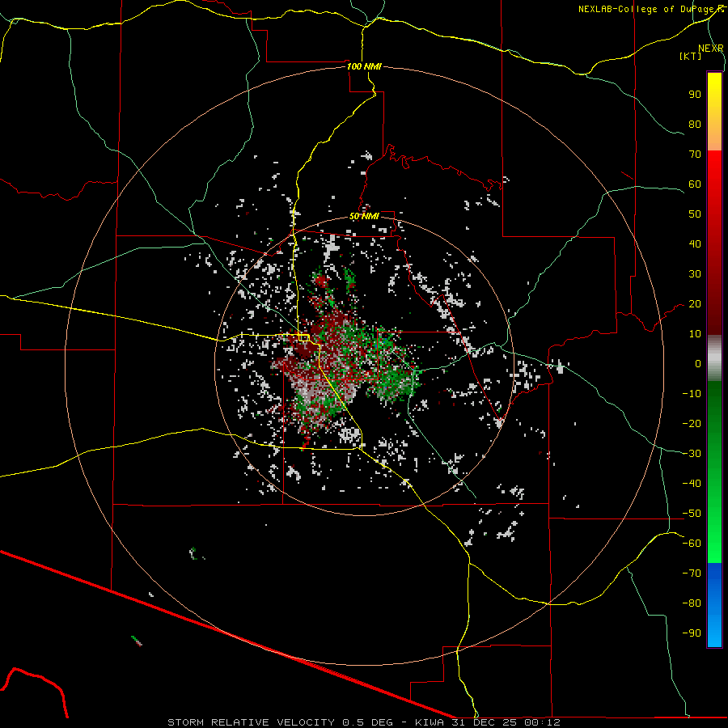Click the 100 NMI range ring label
This screenshot has width=728, height=728.
pyautogui.click(x=364, y=66)
